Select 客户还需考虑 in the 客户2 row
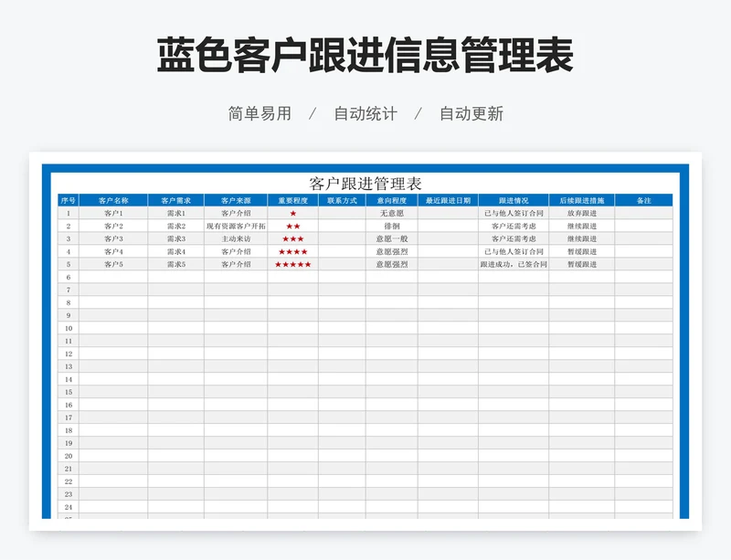 514,227
